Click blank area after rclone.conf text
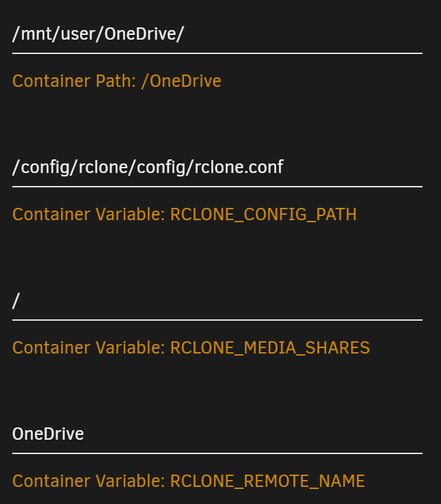 coord(353,168)
